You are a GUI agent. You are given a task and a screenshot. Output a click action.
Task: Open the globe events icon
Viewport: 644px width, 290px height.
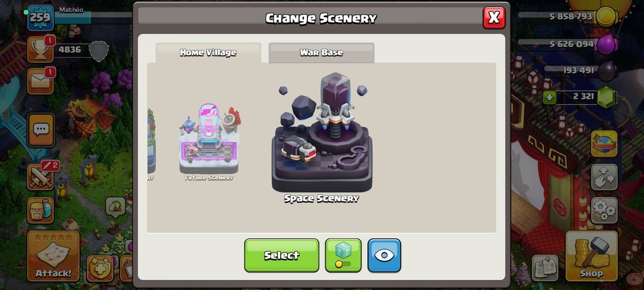click(x=604, y=144)
